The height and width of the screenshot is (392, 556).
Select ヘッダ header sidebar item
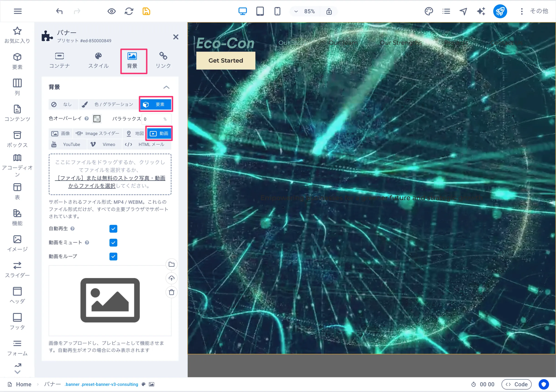pyautogui.click(x=17, y=295)
